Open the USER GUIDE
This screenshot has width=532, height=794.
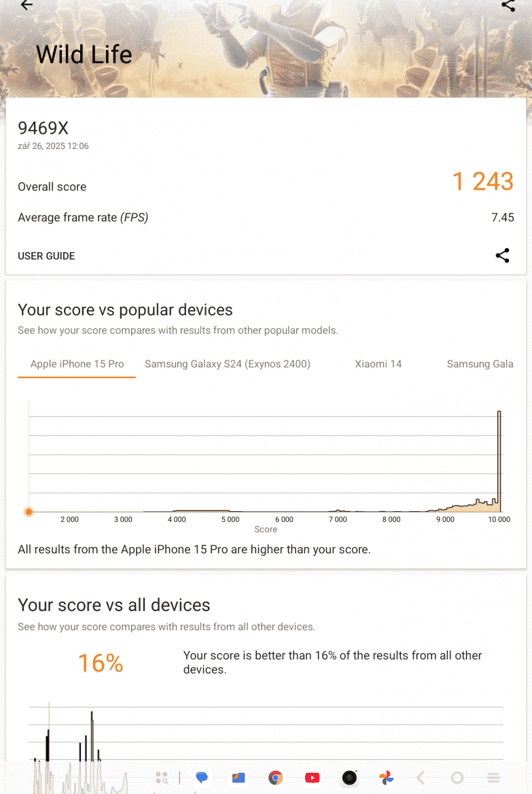coord(46,256)
